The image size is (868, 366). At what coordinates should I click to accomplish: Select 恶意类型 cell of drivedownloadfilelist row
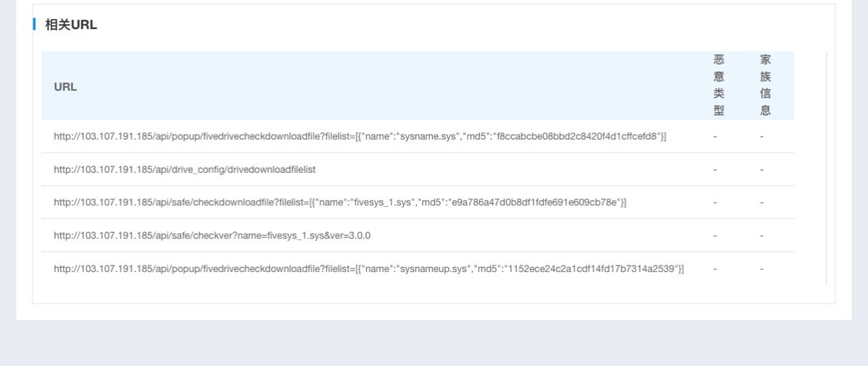click(x=715, y=169)
